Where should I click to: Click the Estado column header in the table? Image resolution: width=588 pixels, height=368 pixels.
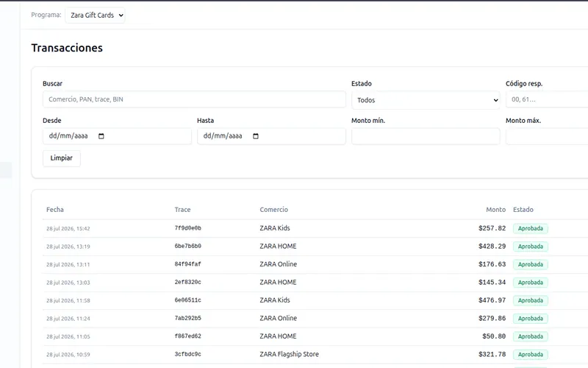tap(523, 210)
